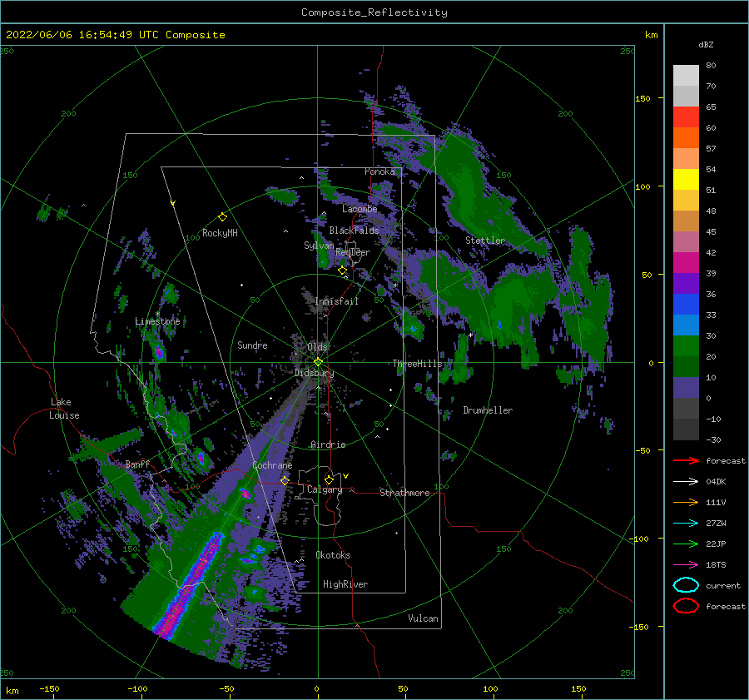This screenshot has height=700, width=749.
Task: Select the Cochrane city label
Action: 272,465
